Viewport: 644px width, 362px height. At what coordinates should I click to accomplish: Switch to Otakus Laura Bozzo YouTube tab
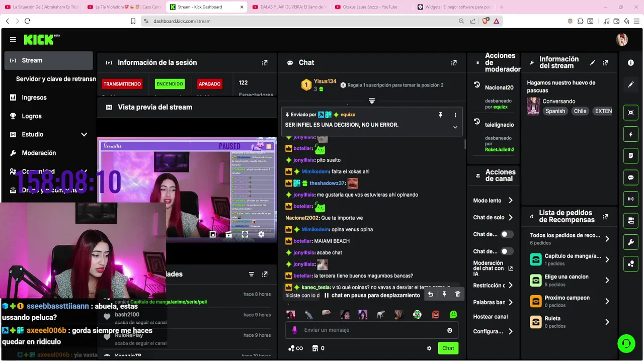[370, 7]
